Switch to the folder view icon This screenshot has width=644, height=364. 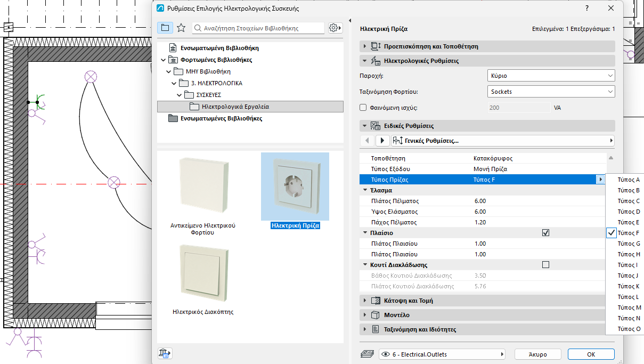(x=165, y=28)
